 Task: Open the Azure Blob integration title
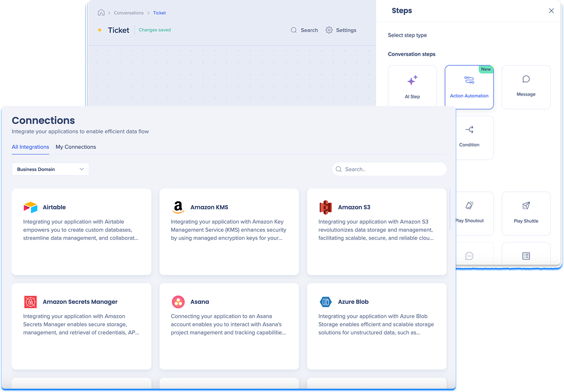[x=353, y=302]
